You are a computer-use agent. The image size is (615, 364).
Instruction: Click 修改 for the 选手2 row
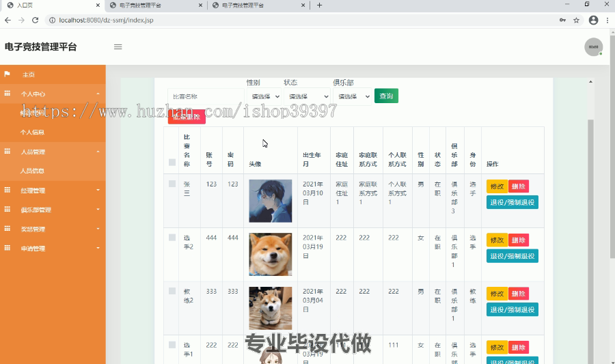[497, 240]
